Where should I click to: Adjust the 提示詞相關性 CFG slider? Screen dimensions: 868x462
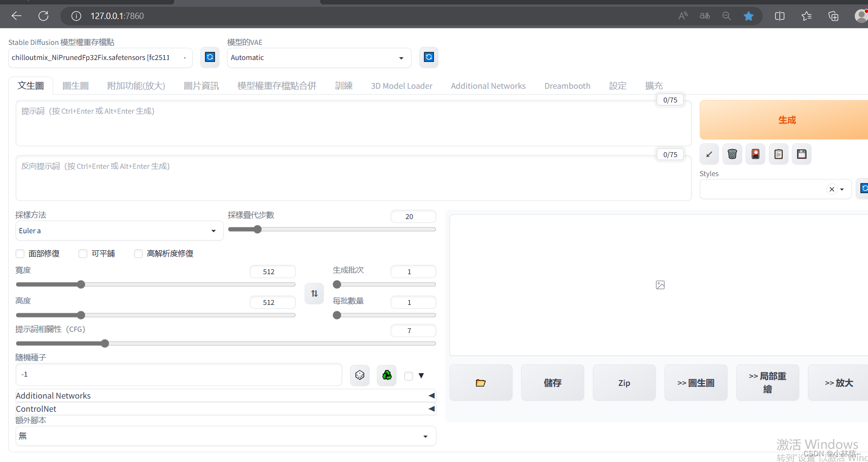226,343
